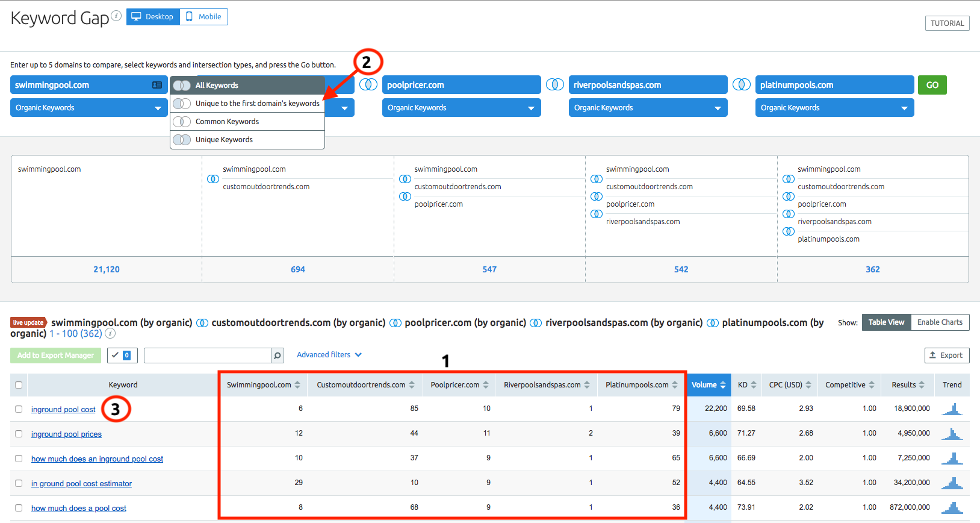Click the platinumpools.com domain field
This screenshot has width=980, height=523.
[835, 85]
